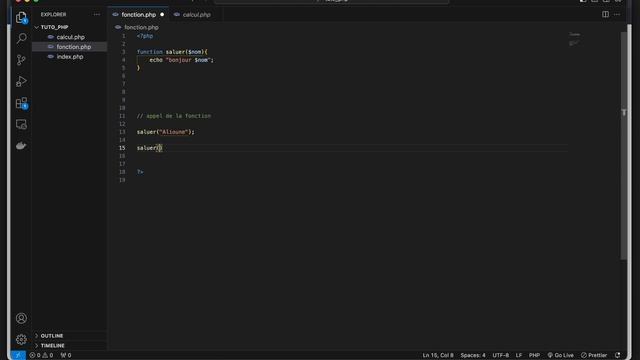
Task: Click the opening <?php tag
Action: (145, 36)
